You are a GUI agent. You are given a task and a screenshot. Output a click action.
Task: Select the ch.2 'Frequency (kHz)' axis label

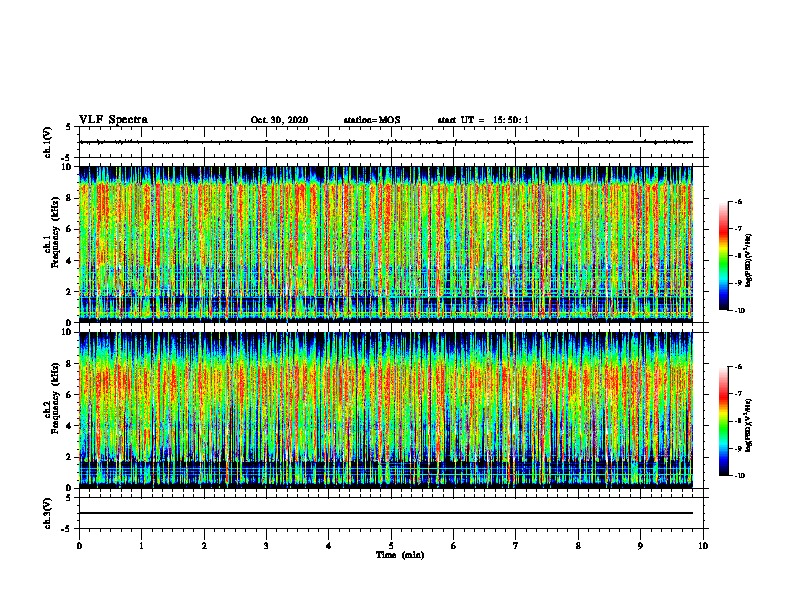[x=55, y=397]
